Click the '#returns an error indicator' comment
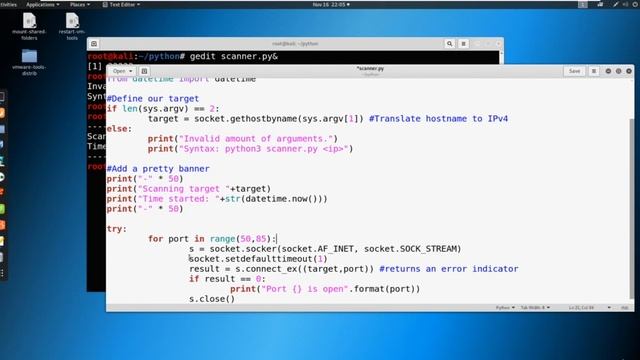640x360 pixels. point(449,269)
